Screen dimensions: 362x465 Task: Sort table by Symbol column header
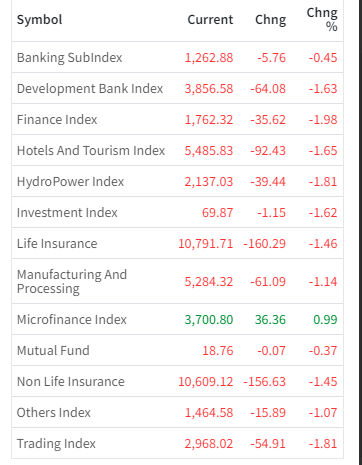(x=39, y=19)
